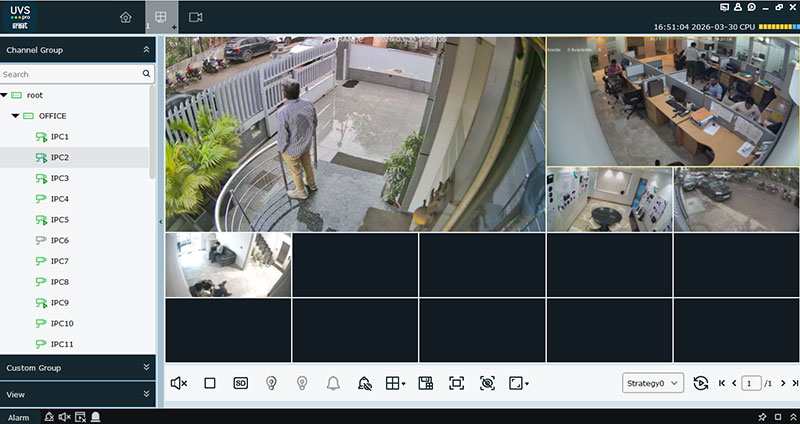
Task: Click the root label in tree
Action: click(35, 95)
